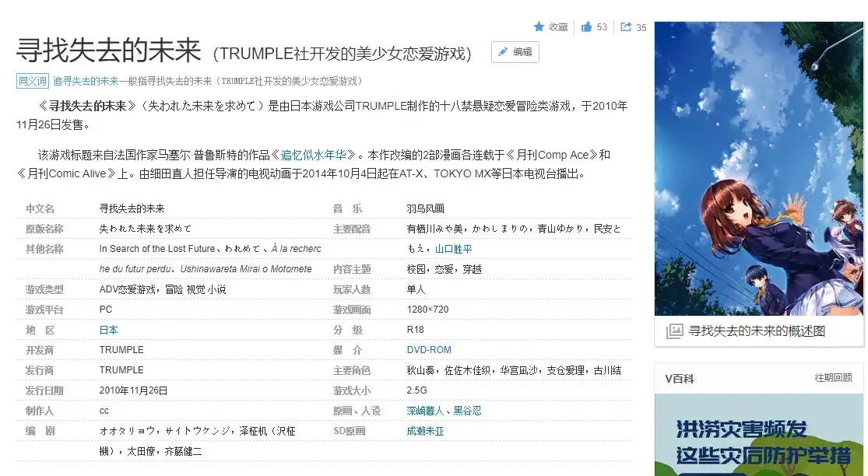This screenshot has width=868, height=476.
Task: Click the release date 2010年11月26日 in the table
Action: pos(133,390)
